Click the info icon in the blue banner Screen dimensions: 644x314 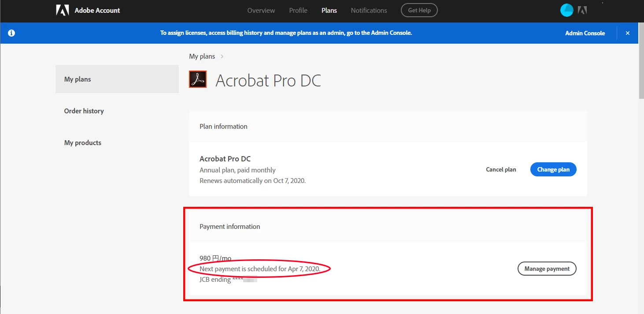pyautogui.click(x=11, y=33)
